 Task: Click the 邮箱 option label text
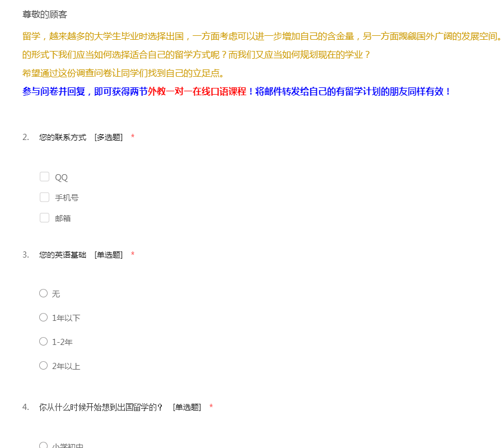pyautogui.click(x=63, y=218)
